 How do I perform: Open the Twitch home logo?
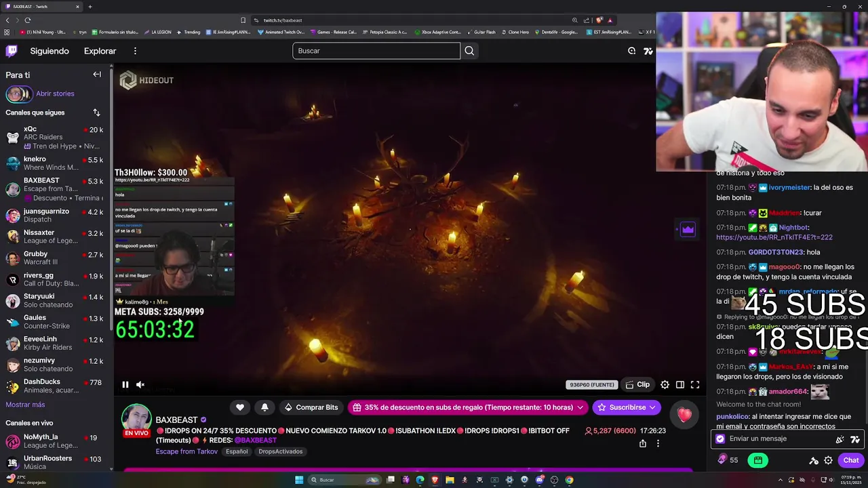pos(12,51)
